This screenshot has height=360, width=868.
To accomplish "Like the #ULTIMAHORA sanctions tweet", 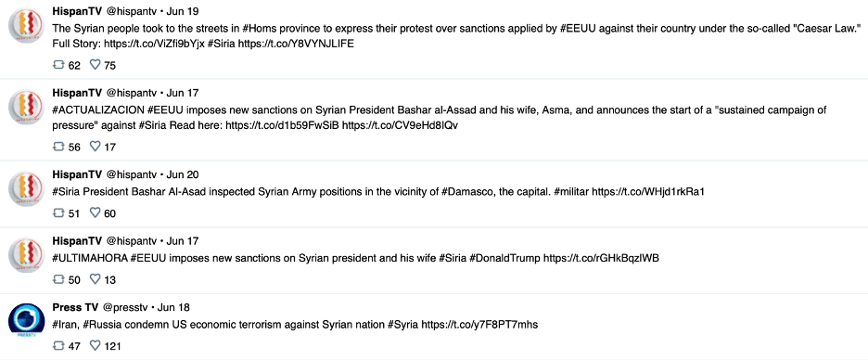I will pos(96,279).
